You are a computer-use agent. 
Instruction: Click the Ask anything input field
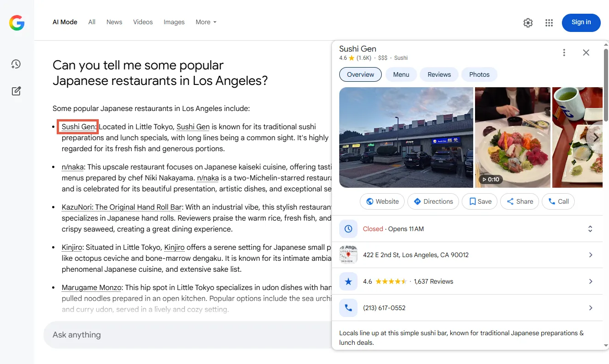tap(187, 335)
